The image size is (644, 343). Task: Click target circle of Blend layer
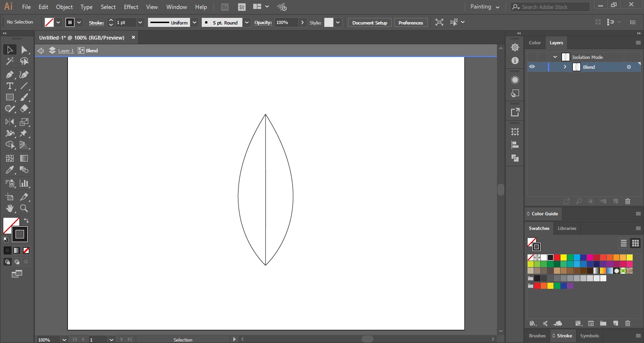[x=629, y=67]
